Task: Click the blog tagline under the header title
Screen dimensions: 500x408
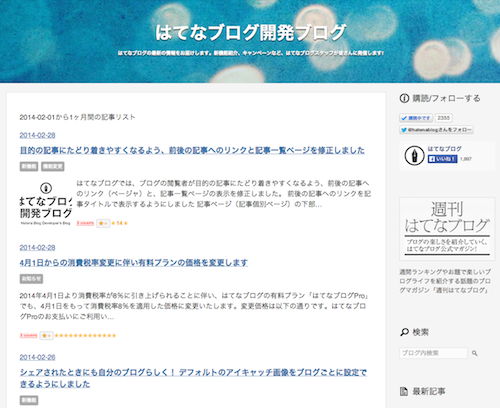Action: coord(251,53)
